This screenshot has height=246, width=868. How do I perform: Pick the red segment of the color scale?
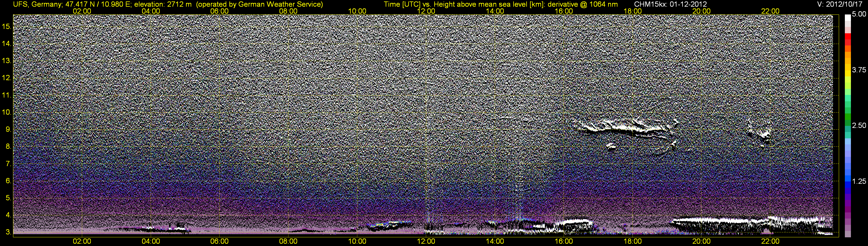[848, 36]
